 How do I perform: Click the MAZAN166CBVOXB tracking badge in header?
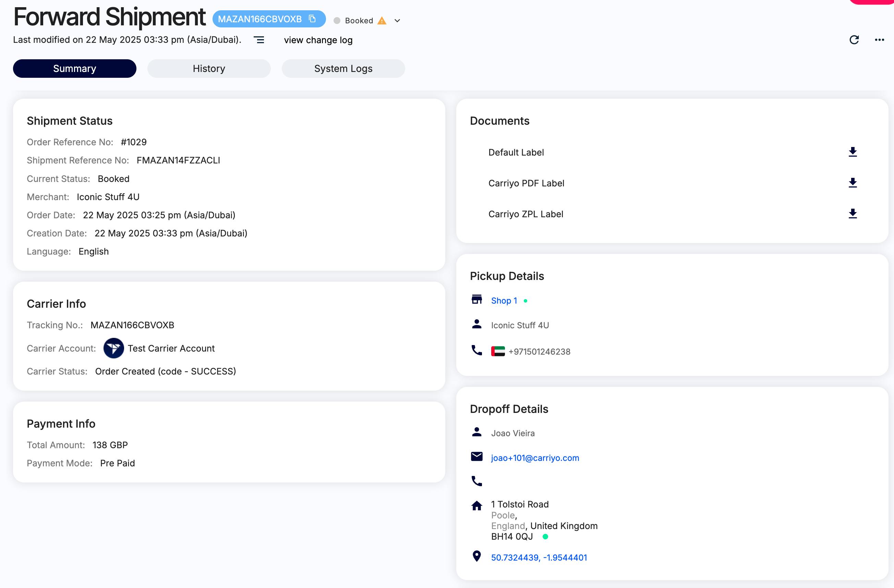(x=269, y=19)
